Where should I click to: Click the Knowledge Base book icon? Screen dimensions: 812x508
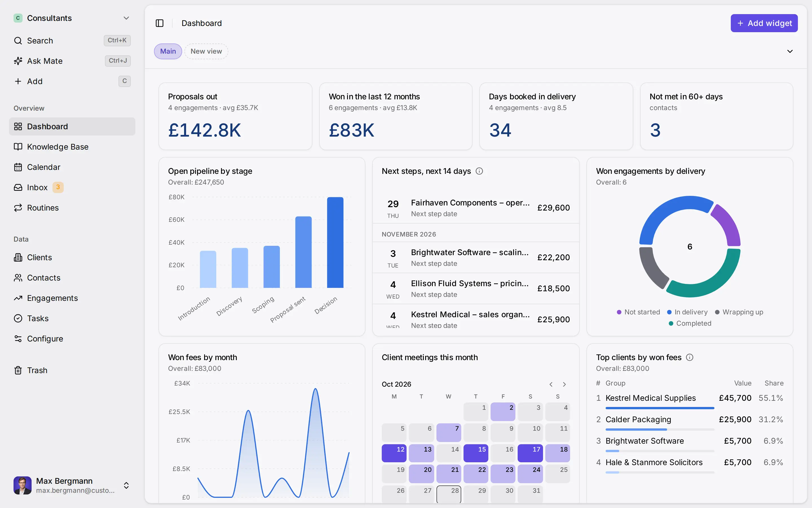tap(18, 147)
